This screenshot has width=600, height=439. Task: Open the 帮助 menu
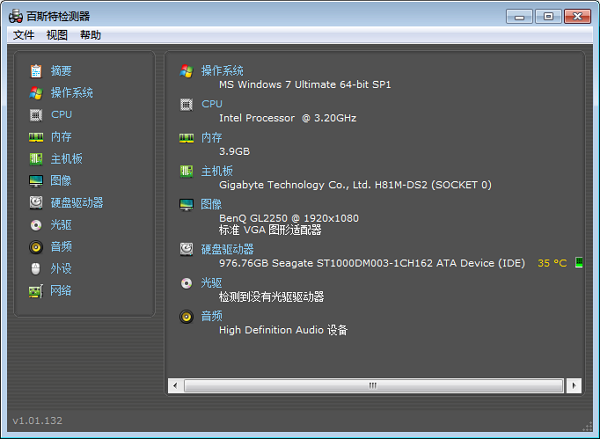(x=90, y=35)
